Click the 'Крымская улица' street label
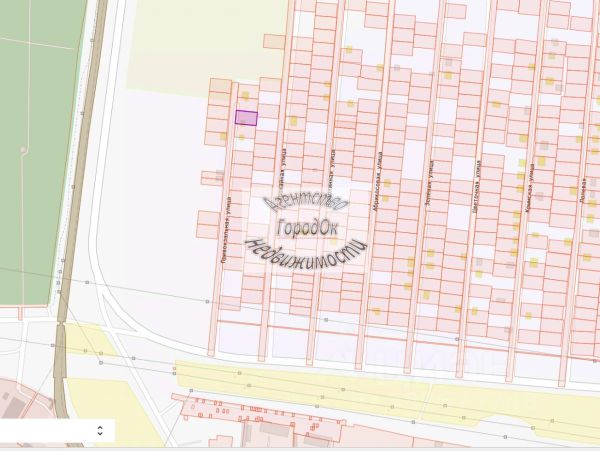 530,186
